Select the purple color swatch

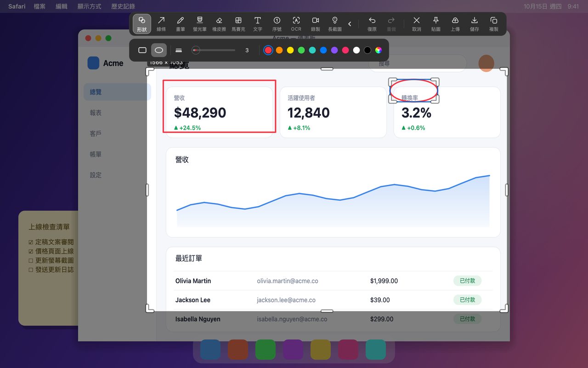click(x=334, y=50)
